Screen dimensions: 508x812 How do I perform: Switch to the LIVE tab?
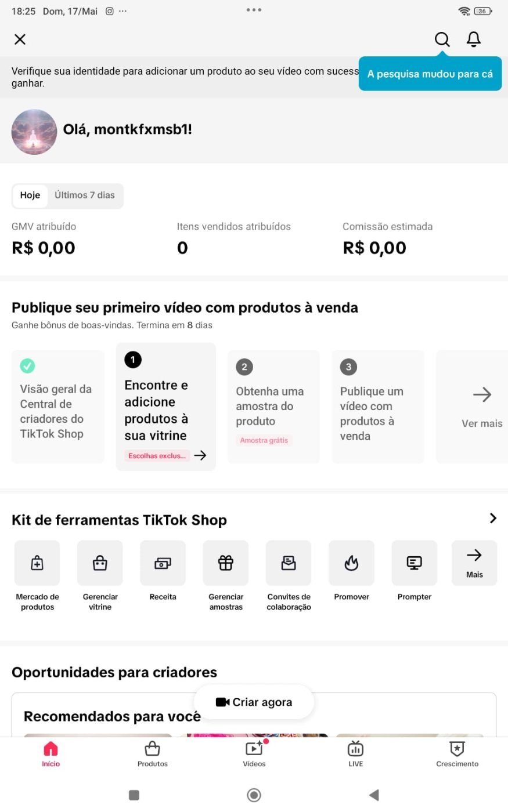pyautogui.click(x=356, y=754)
